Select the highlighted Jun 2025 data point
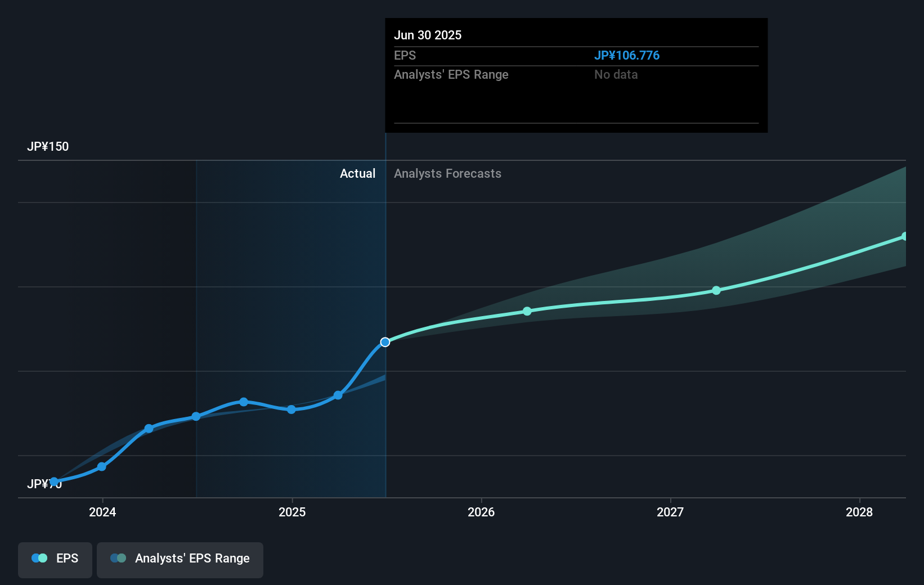This screenshot has height=585, width=924. point(385,341)
